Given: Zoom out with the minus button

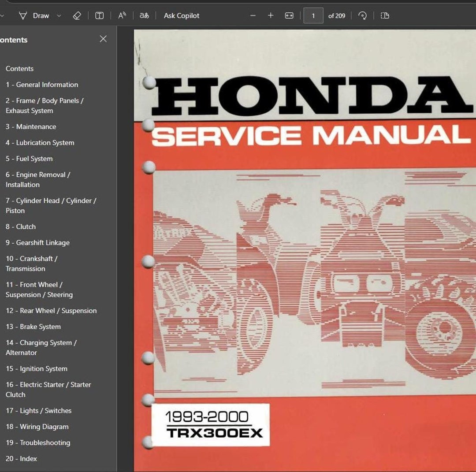Looking at the screenshot, I should [x=253, y=16].
